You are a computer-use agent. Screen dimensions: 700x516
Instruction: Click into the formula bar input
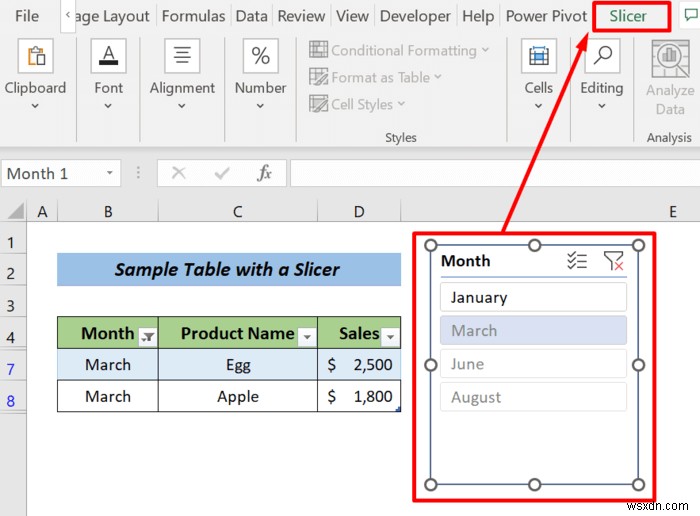tap(495, 173)
